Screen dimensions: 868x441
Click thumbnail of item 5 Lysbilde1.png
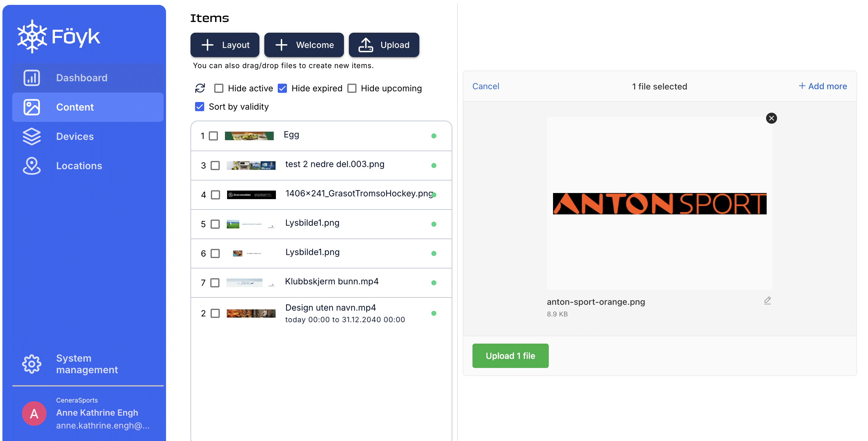pyautogui.click(x=251, y=224)
